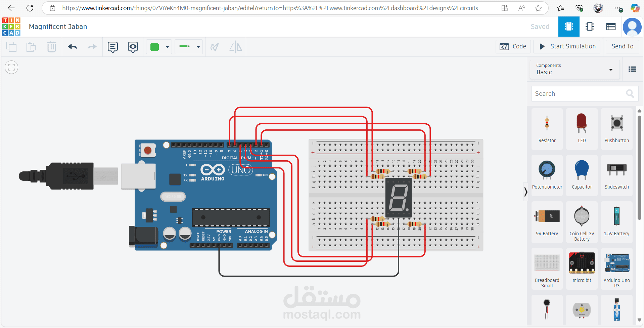Image resolution: width=644 pixels, height=328 pixels.
Task: Switch to Circuit view
Action: click(x=569, y=27)
